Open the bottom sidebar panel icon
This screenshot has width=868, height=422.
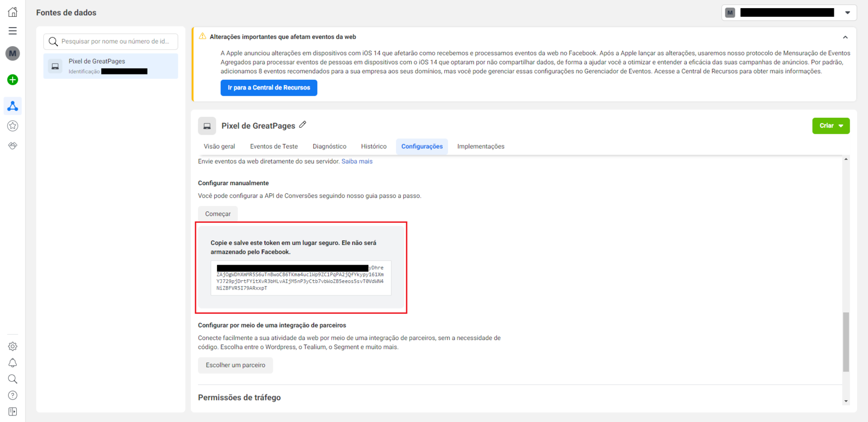coord(12,412)
